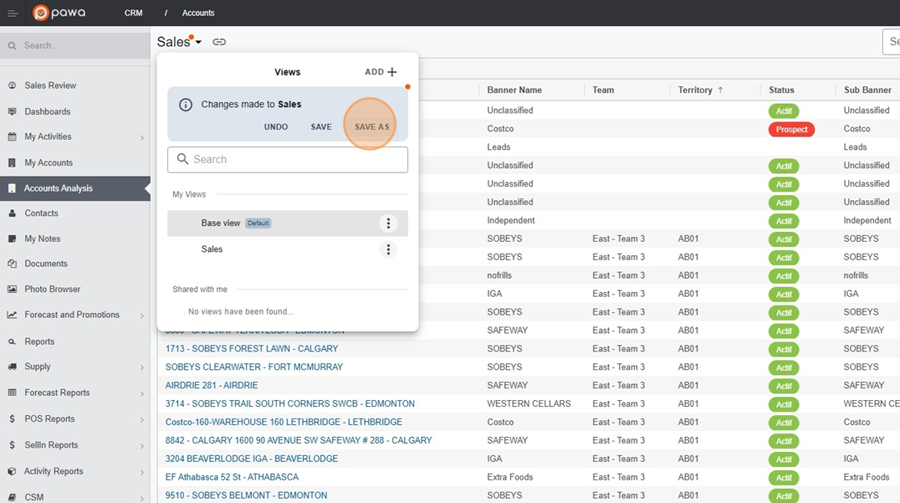The width and height of the screenshot is (900, 503).
Task: Open options menu for Sales view
Action: click(x=389, y=249)
